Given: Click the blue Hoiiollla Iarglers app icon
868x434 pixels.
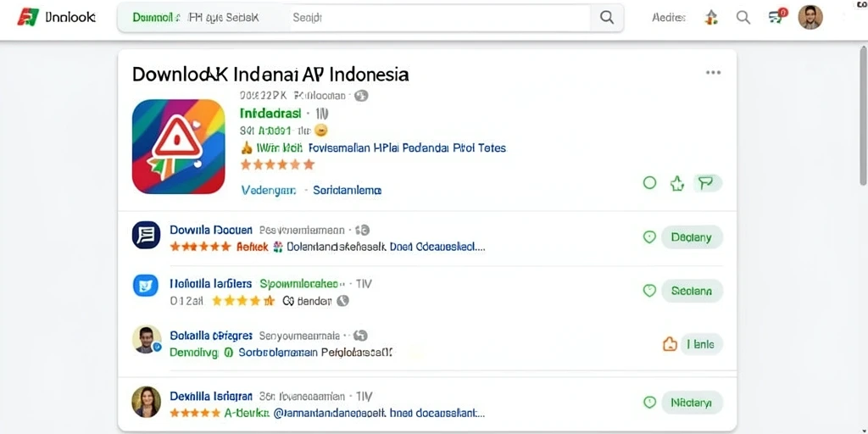Looking at the screenshot, I should coord(146,286).
